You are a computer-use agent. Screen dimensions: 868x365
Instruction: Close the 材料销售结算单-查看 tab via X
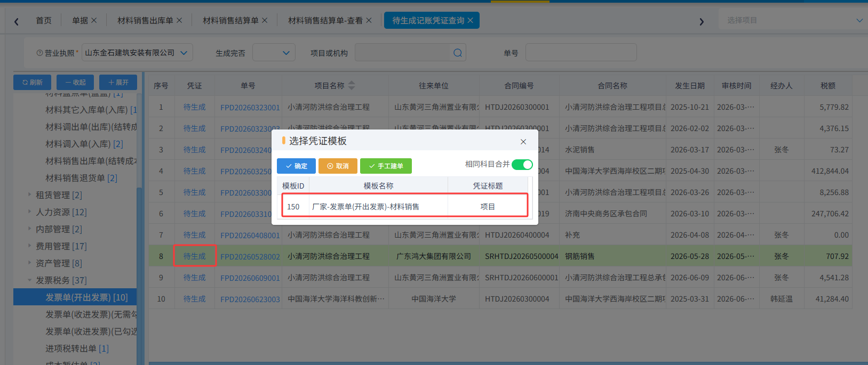(x=369, y=20)
